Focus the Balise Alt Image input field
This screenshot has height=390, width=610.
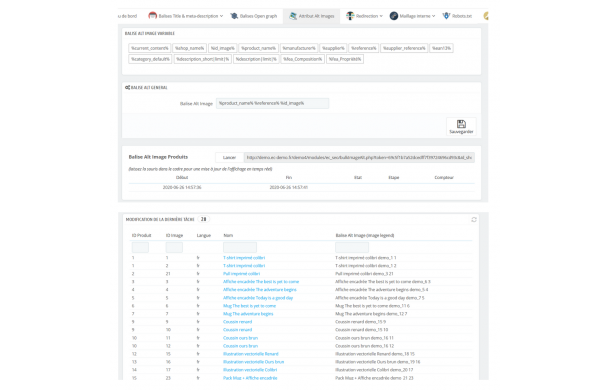coord(272,103)
